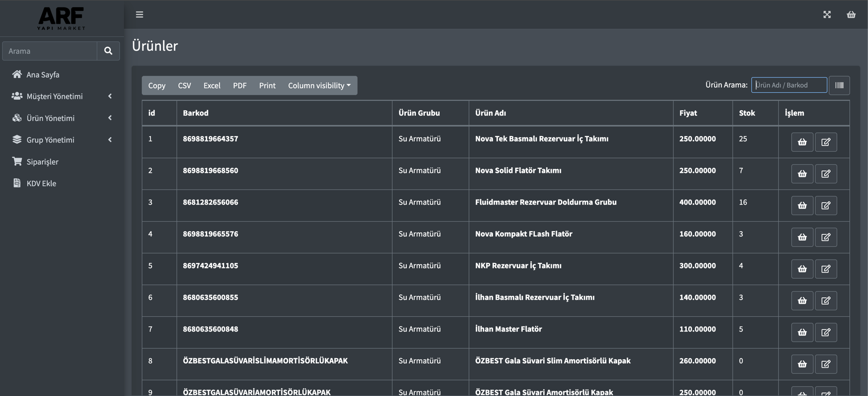Expand the Ürün Yönetimi menu

click(61, 118)
